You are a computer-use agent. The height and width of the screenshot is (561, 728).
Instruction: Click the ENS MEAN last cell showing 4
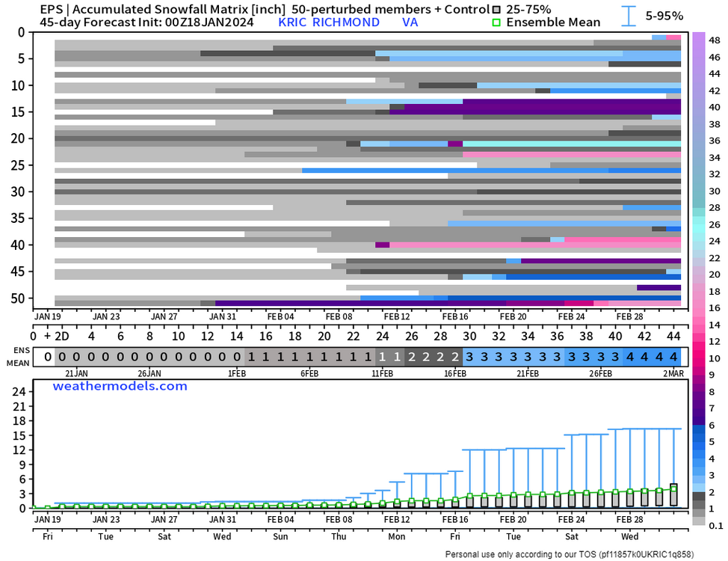673,357
